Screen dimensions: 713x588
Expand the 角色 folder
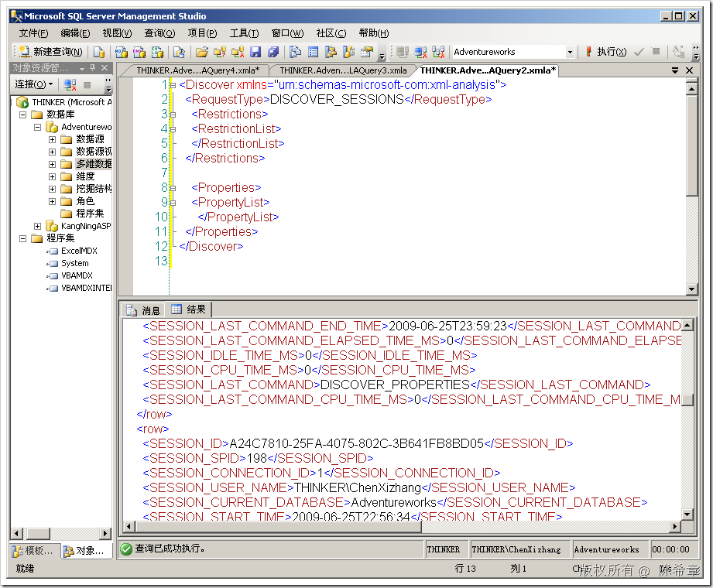[x=53, y=201]
